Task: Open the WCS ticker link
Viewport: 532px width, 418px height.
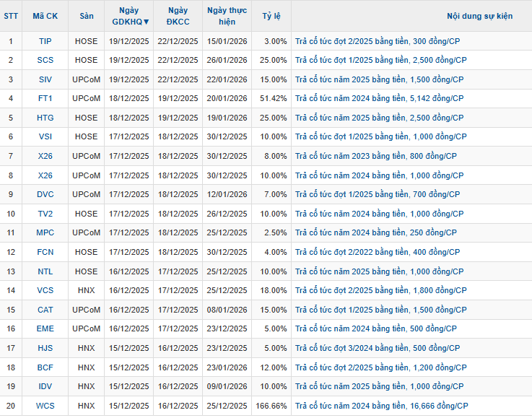Action: (45, 406)
